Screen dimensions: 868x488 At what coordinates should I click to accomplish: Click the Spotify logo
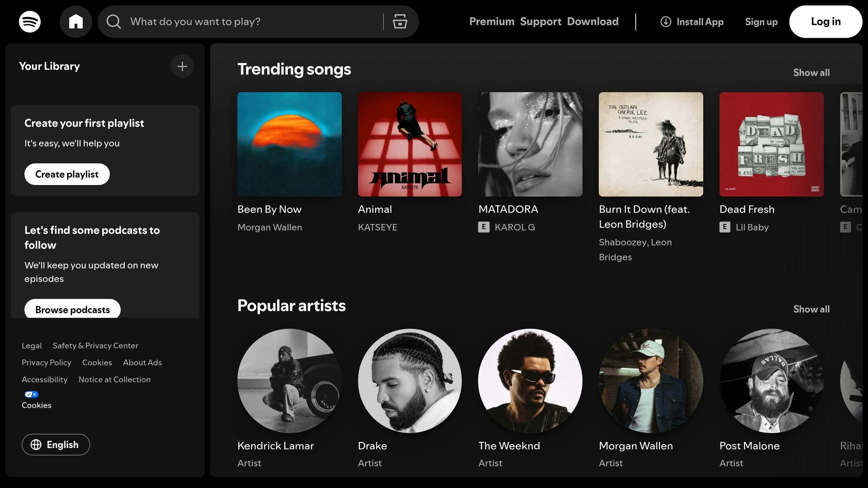click(30, 22)
